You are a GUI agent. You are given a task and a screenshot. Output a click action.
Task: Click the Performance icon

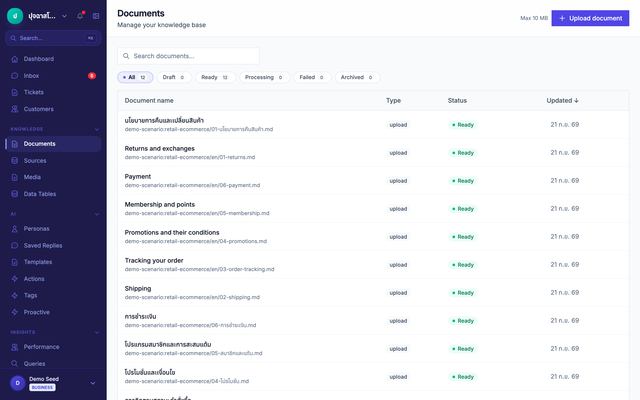[x=15, y=347]
